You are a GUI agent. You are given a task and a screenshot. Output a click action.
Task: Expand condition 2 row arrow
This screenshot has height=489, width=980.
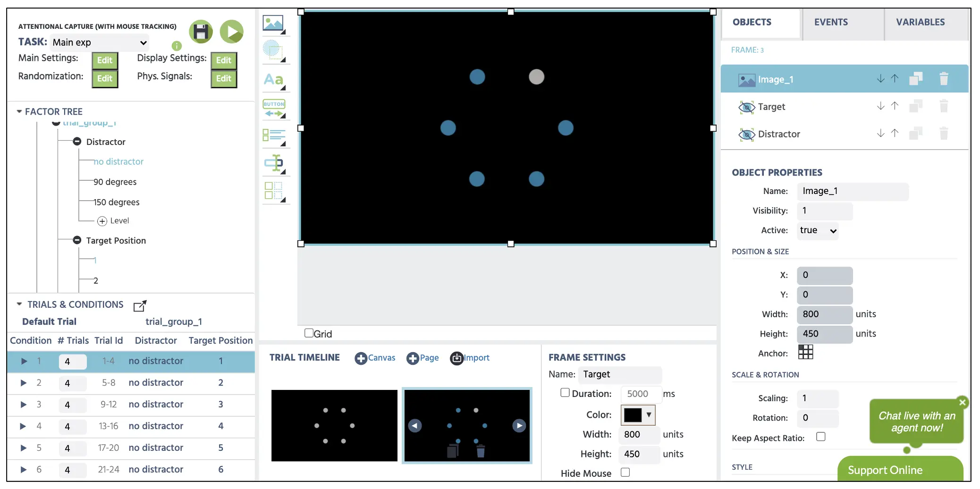23,383
